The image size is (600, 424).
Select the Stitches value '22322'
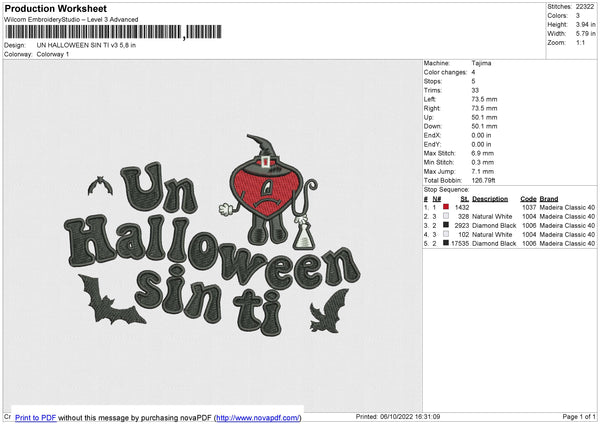[x=585, y=7]
